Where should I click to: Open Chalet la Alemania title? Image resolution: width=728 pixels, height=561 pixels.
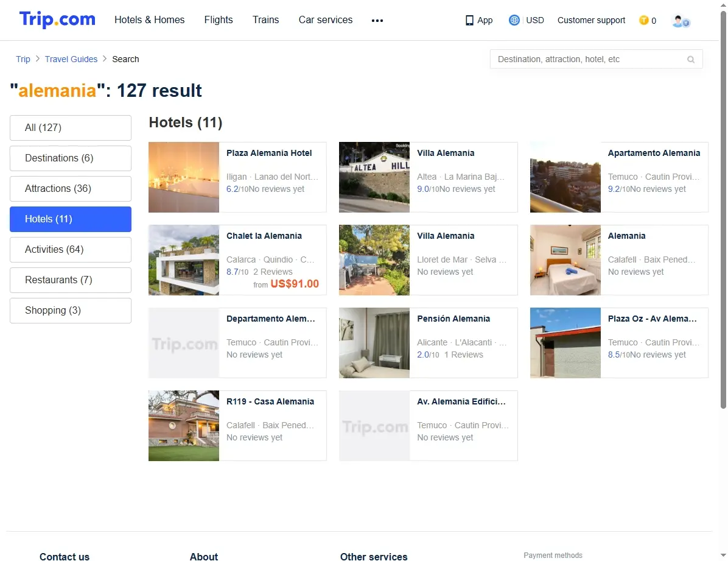pyautogui.click(x=264, y=236)
